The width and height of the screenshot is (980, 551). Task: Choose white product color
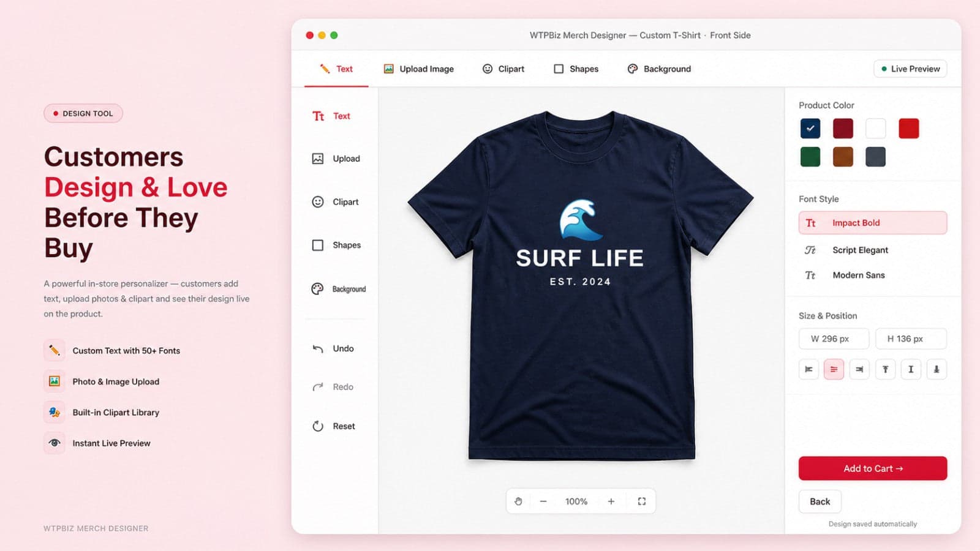[x=875, y=129]
